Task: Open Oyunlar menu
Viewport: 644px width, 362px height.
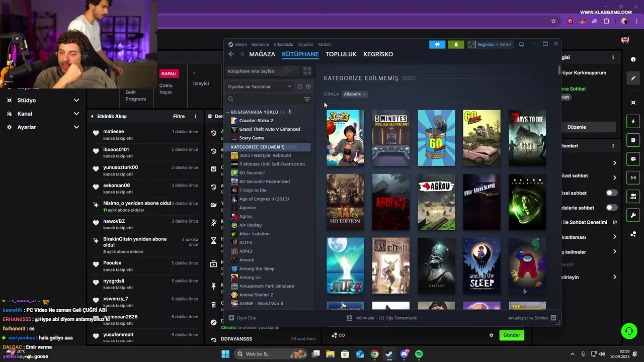Action: (305, 44)
